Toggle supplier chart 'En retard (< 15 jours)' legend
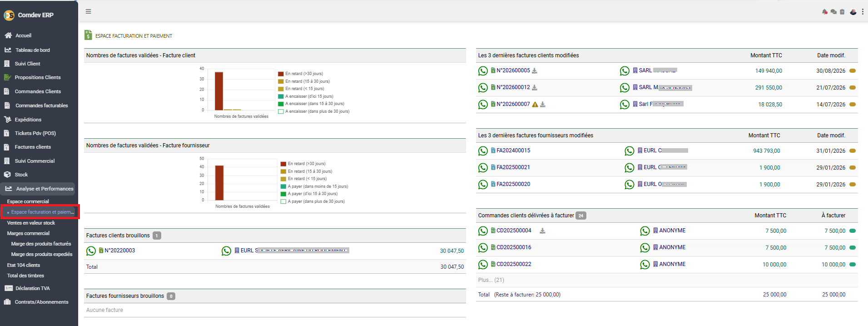Screen dimensions: 868x326 pyautogui.click(x=303, y=179)
